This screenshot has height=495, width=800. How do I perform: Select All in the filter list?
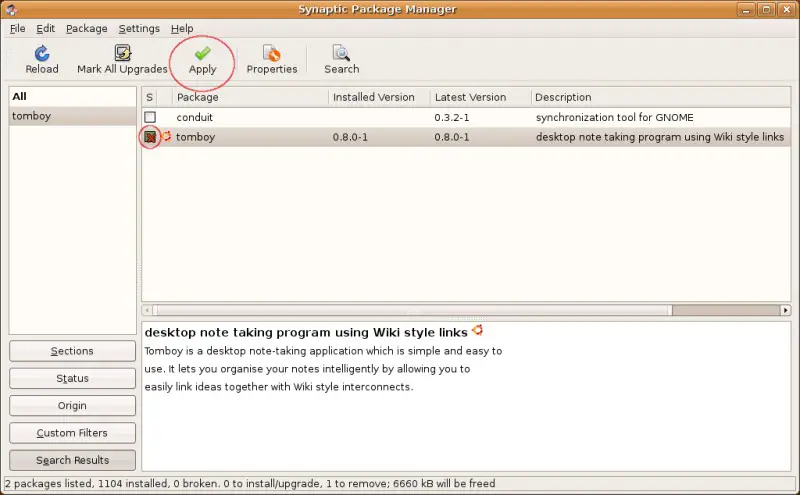click(x=72, y=96)
